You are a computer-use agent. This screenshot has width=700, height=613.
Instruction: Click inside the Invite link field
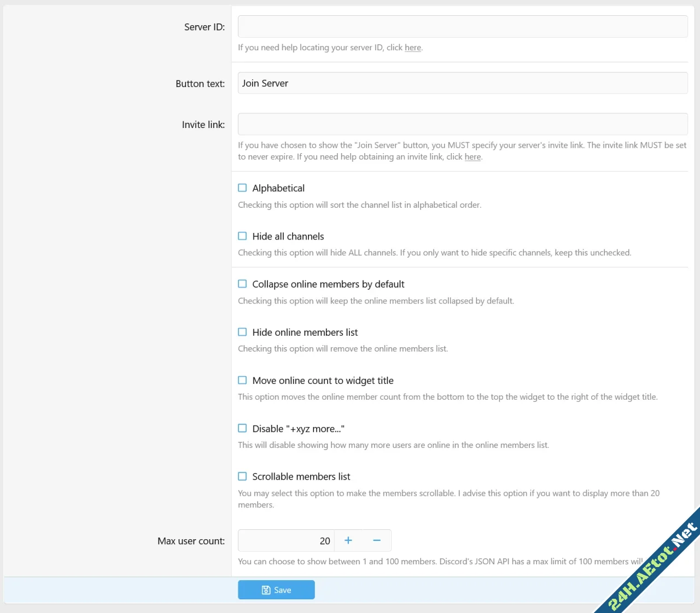463,124
